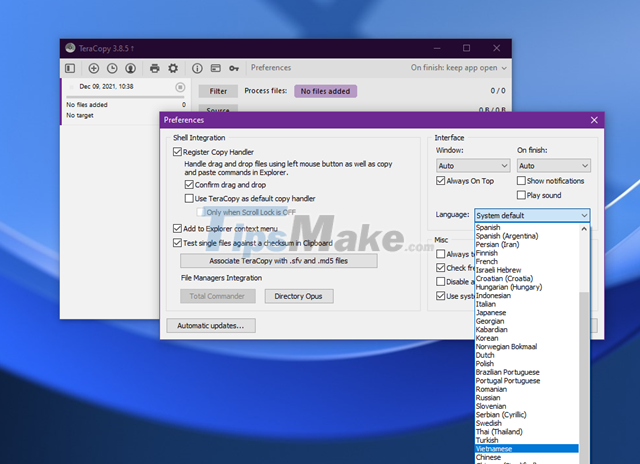Choose Hungarian (Hungary) language

527,287
